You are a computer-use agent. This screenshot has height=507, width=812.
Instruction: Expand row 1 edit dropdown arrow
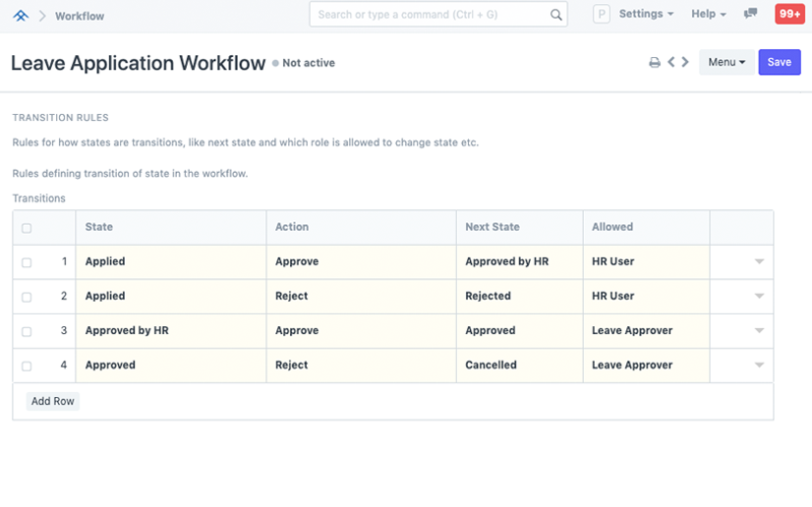coord(759,262)
